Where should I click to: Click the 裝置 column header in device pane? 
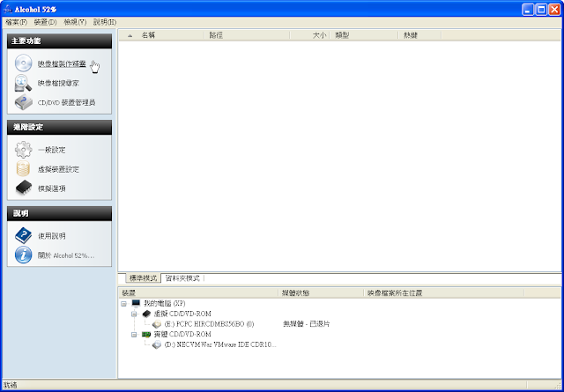pos(199,293)
